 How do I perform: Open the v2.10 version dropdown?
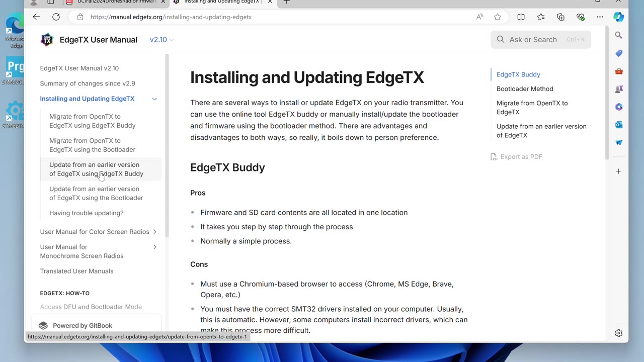click(x=162, y=40)
